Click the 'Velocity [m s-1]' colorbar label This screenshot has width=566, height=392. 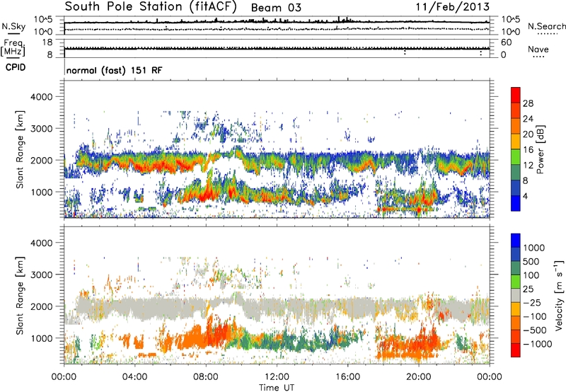coord(559,295)
